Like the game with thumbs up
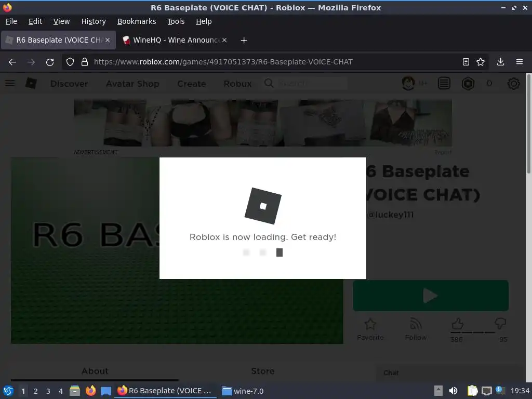This screenshot has height=399, width=532. coord(457,324)
